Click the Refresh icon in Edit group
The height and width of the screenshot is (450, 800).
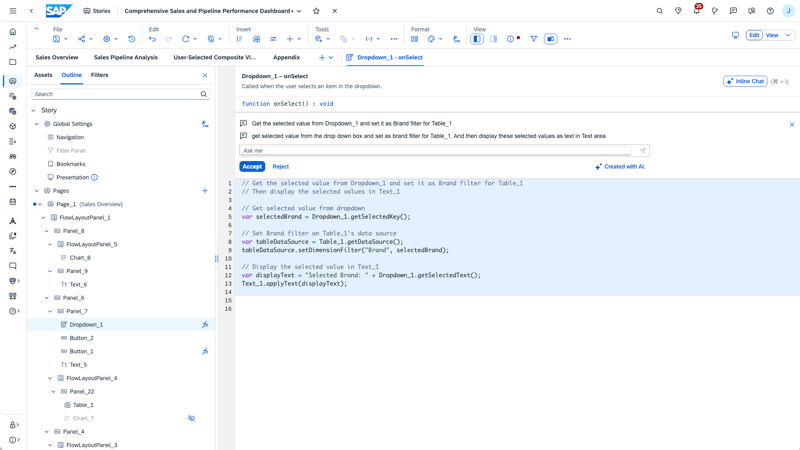tap(186, 39)
